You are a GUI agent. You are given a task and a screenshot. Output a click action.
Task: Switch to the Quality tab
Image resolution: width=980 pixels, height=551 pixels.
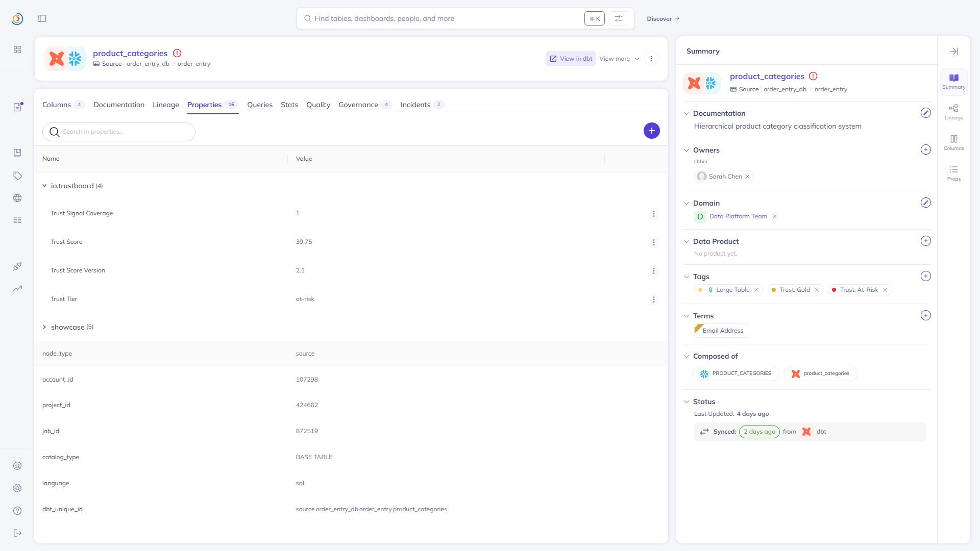click(318, 105)
